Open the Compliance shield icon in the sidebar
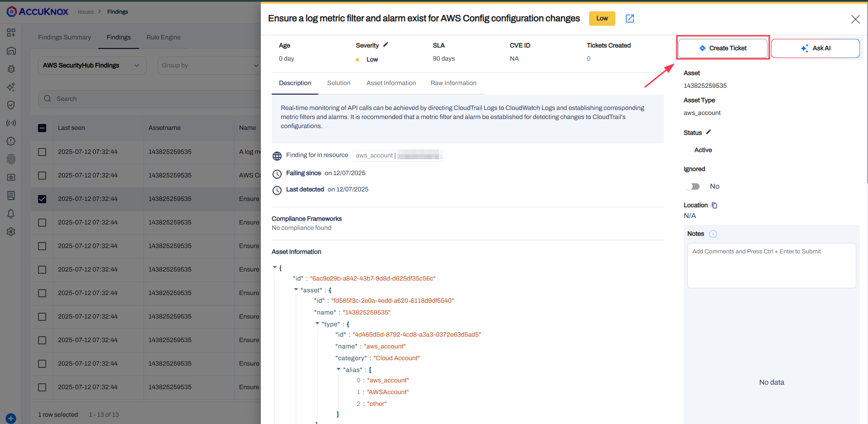 (11, 105)
